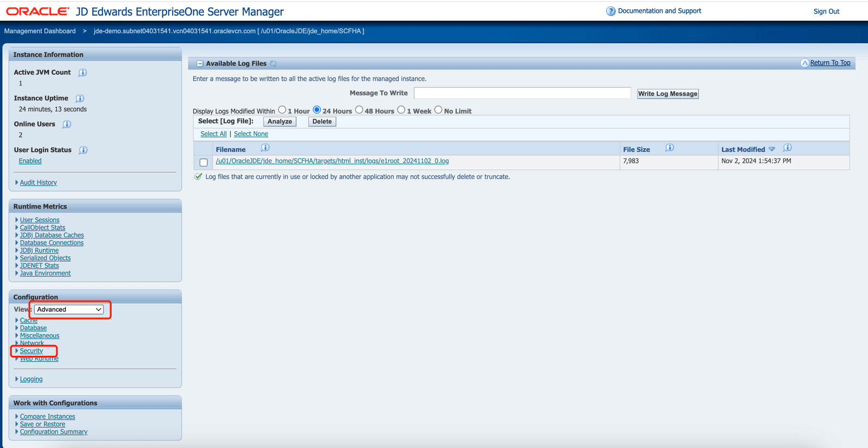868x448 pixels.
Task: Click the refresh icon beside Available Log Files
Action: (273, 63)
